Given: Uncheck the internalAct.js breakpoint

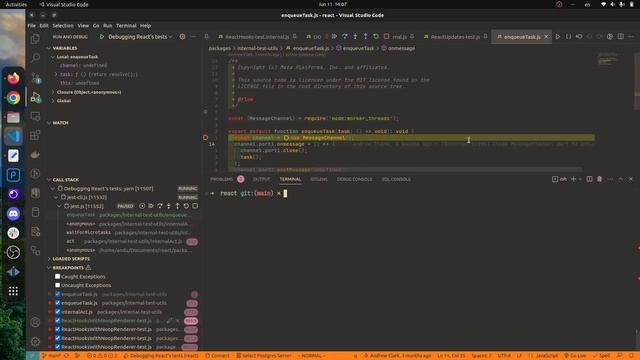Looking at the screenshot, I should (58, 312).
